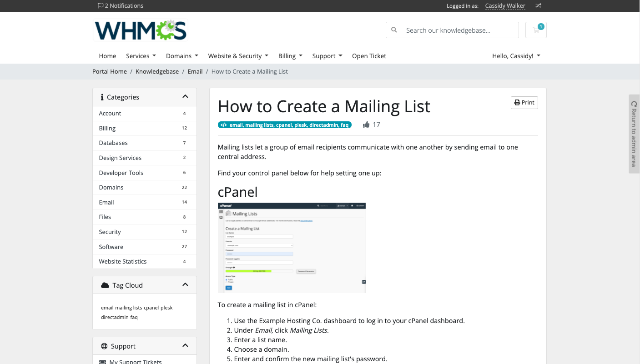Collapse the Tag Cloud panel
Image resolution: width=640 pixels, height=364 pixels.
tap(185, 284)
